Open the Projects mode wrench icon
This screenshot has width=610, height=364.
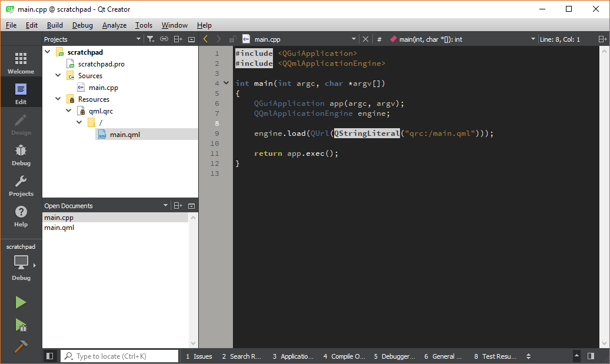[21, 186]
